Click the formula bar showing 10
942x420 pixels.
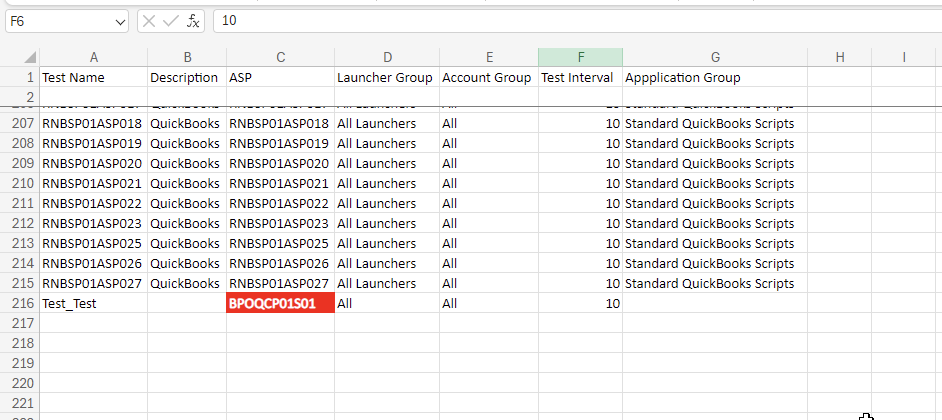pos(577,22)
